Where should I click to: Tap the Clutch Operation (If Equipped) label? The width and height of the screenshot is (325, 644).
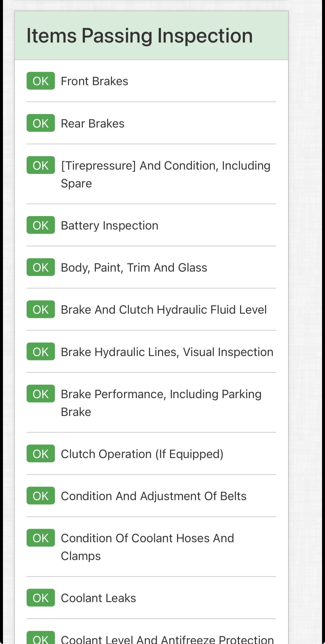point(142,454)
